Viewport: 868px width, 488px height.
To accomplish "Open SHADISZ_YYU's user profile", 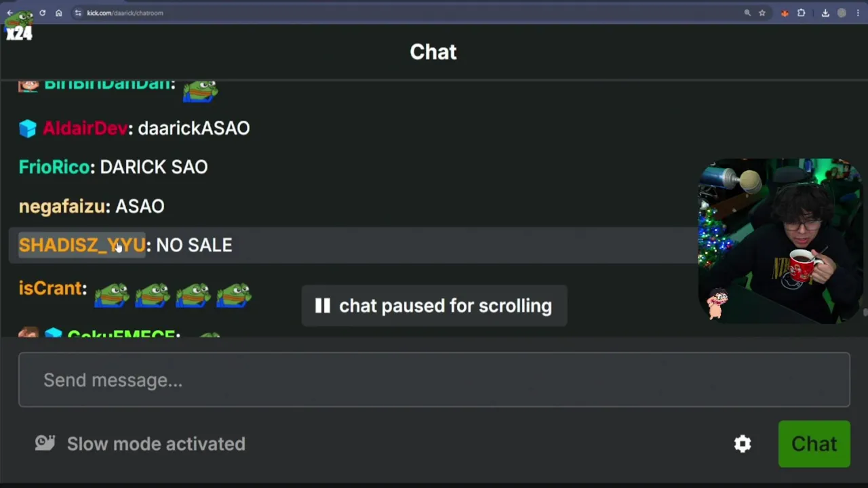I will 81,245.
